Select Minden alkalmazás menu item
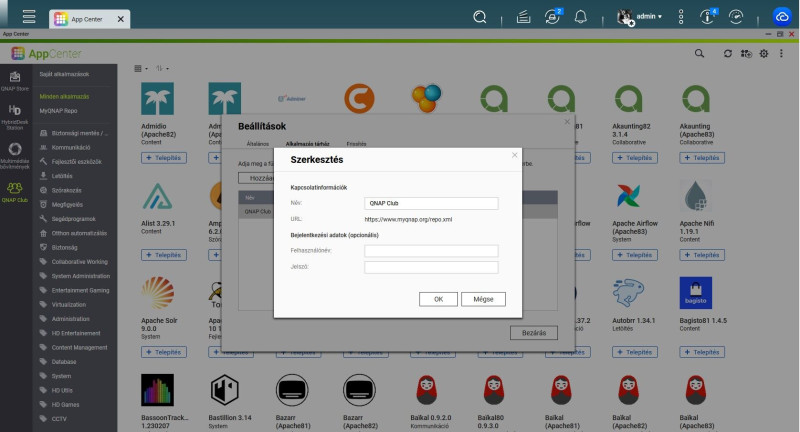 point(64,96)
